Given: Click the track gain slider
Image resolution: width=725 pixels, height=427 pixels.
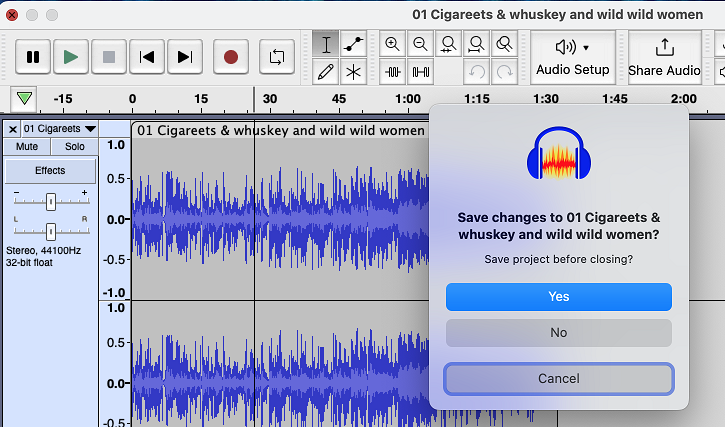Looking at the screenshot, I should (x=51, y=202).
